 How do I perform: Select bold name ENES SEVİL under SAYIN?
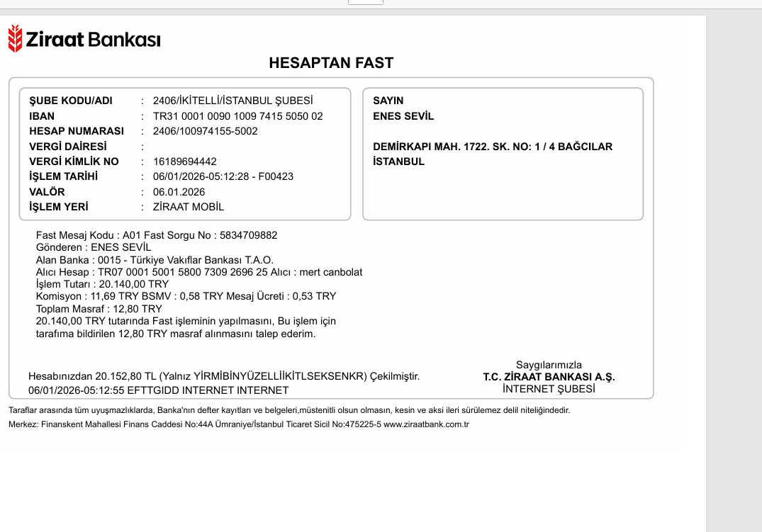tap(403, 116)
